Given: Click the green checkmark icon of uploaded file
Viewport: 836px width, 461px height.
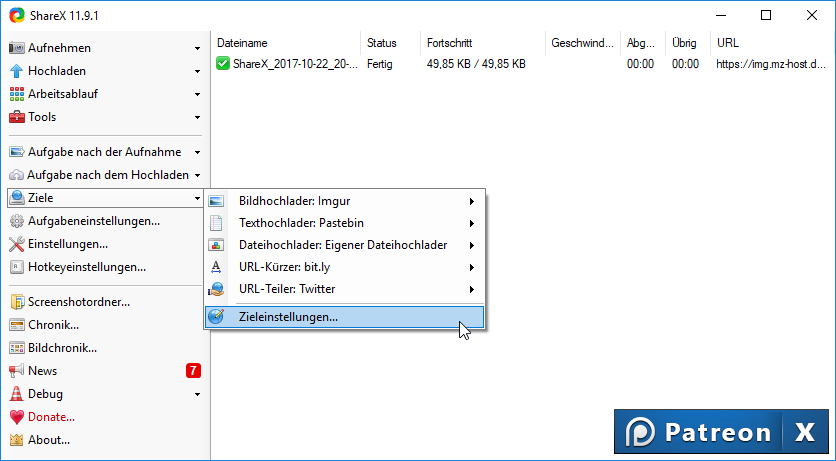Looking at the screenshot, I should [x=222, y=64].
